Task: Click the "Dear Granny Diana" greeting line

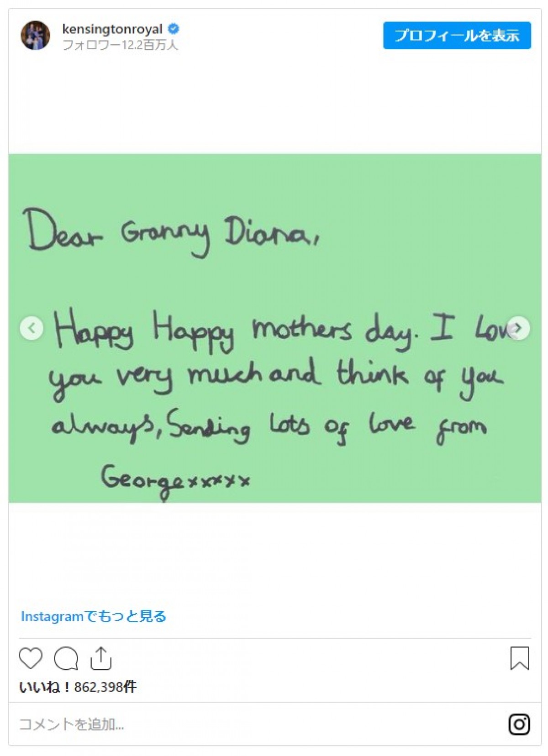Action: (171, 232)
